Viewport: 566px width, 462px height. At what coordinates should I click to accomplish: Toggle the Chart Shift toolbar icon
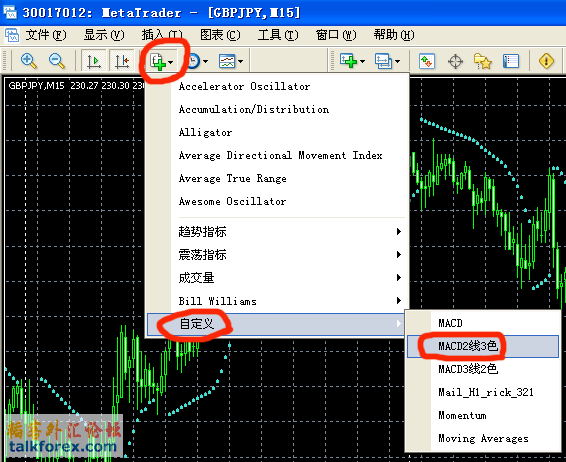(122, 61)
